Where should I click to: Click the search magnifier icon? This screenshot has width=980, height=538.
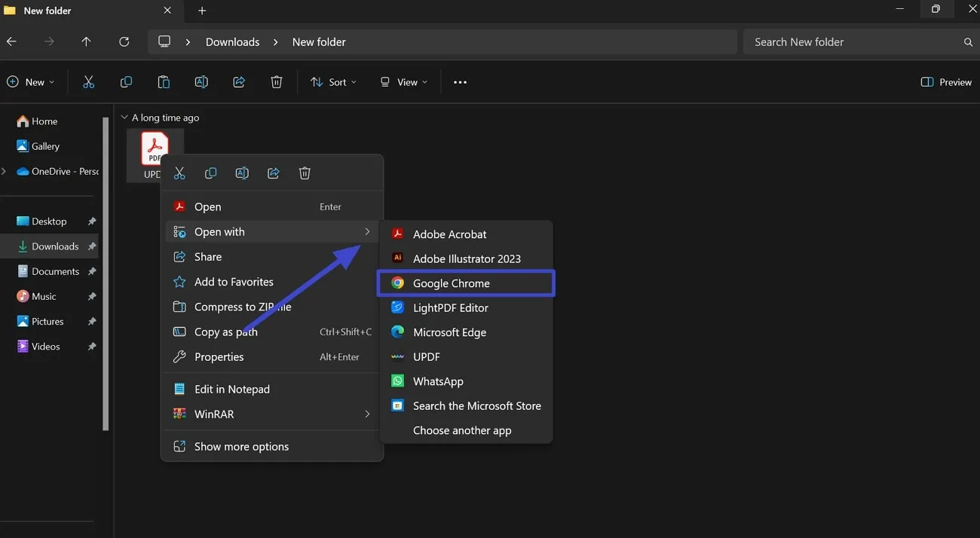[968, 41]
